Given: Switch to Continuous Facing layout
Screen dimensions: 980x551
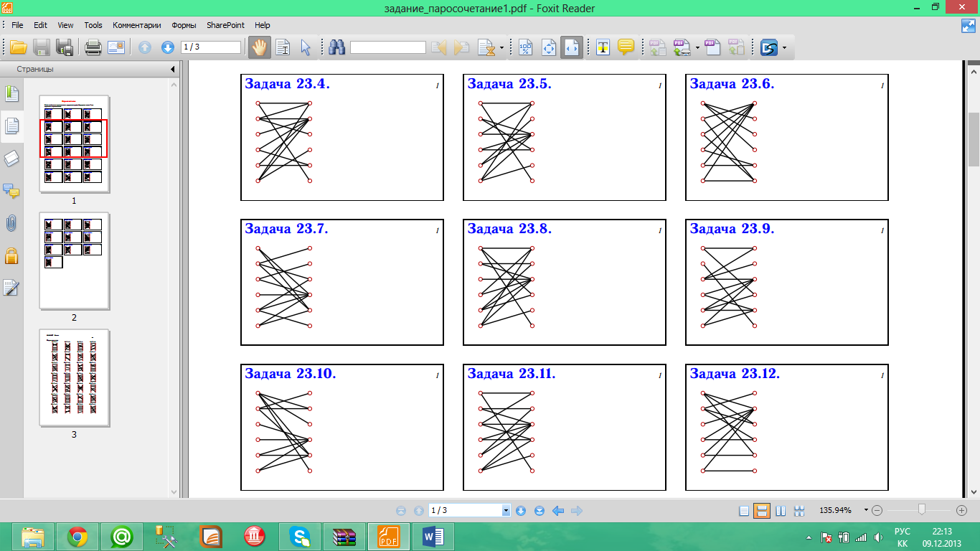Looking at the screenshot, I should [800, 511].
